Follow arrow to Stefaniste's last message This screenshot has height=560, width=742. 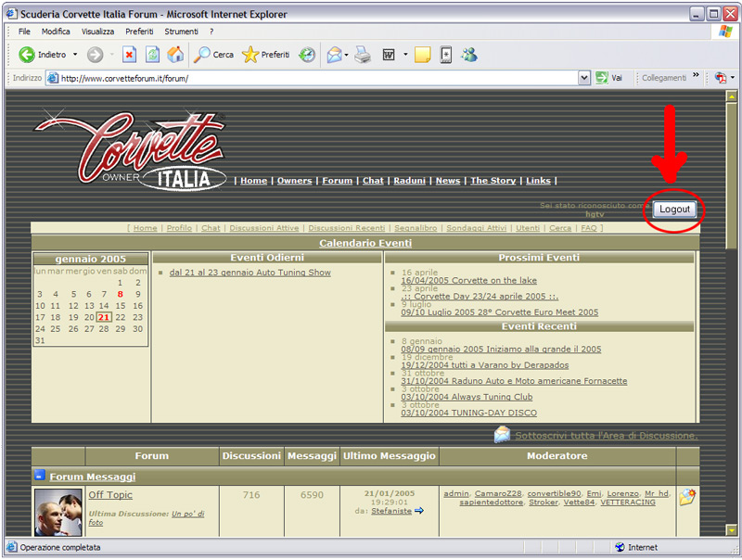point(419,511)
